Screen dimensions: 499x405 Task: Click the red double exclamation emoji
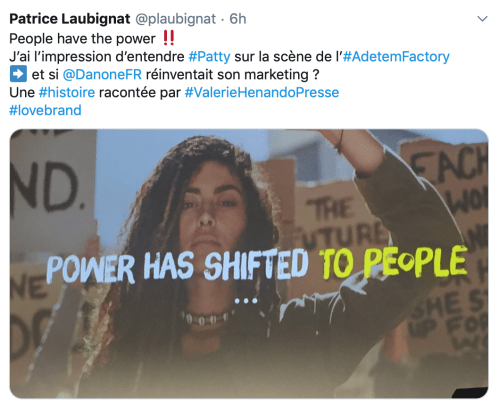click(168, 38)
